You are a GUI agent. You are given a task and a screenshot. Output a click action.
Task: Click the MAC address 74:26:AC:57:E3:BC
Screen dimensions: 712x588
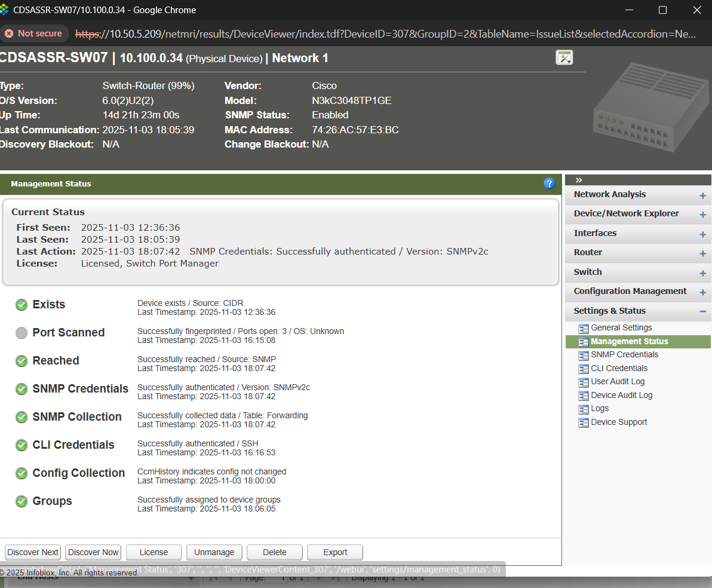click(x=355, y=130)
